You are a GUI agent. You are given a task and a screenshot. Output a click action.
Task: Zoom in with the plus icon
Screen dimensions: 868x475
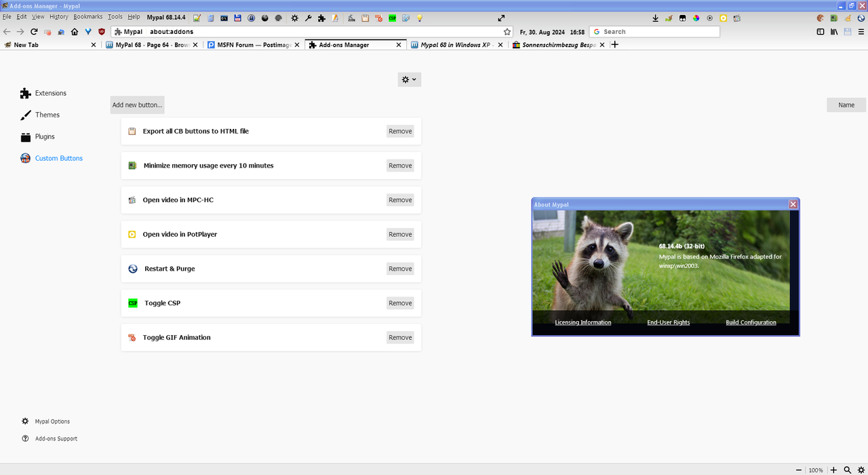point(833,470)
